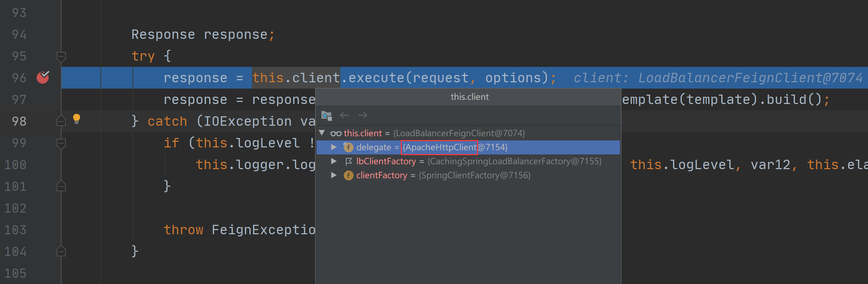Toggle the breakpoint on line 96
This screenshot has height=284, width=868.
pos(43,77)
